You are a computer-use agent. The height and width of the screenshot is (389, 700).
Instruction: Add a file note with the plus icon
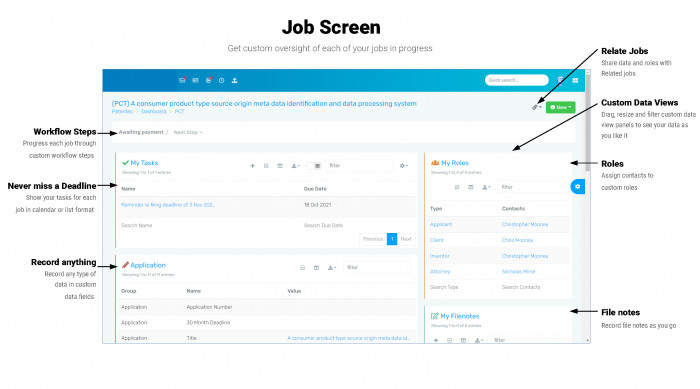pyautogui.click(x=436, y=340)
